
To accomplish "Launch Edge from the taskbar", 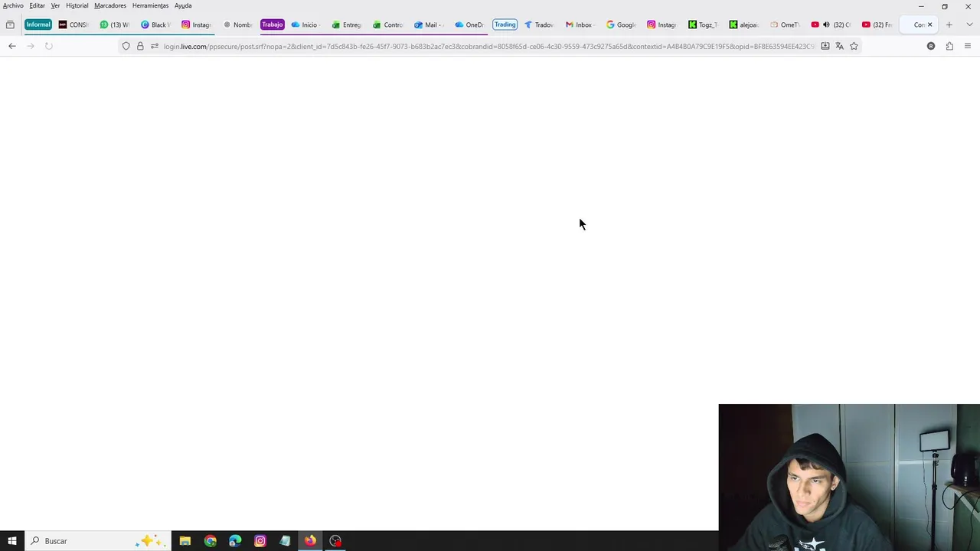I will tap(235, 541).
